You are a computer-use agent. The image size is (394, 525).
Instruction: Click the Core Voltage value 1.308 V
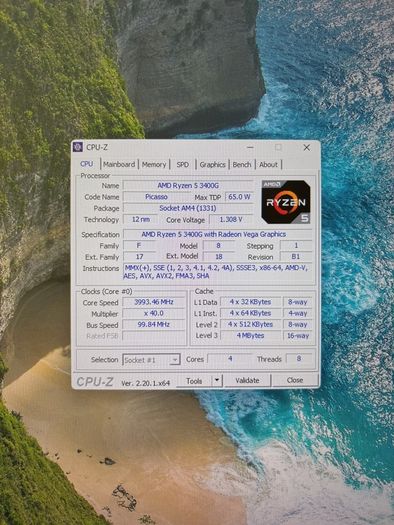231,219
